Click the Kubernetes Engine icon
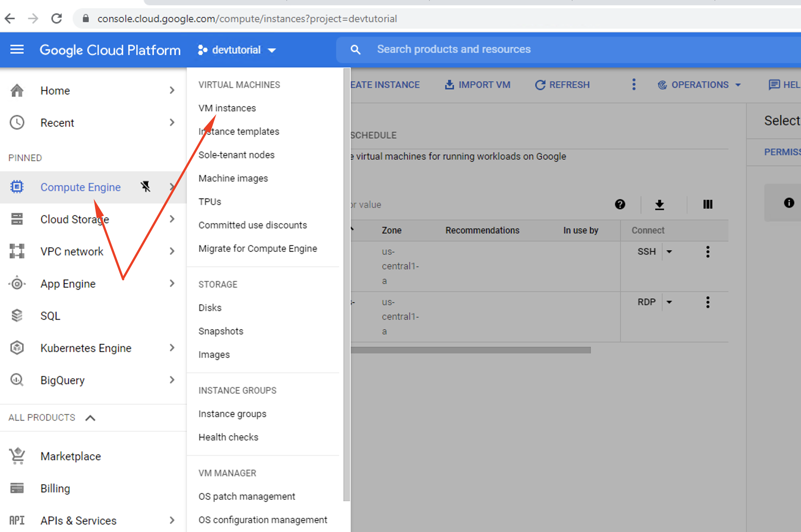 17,348
